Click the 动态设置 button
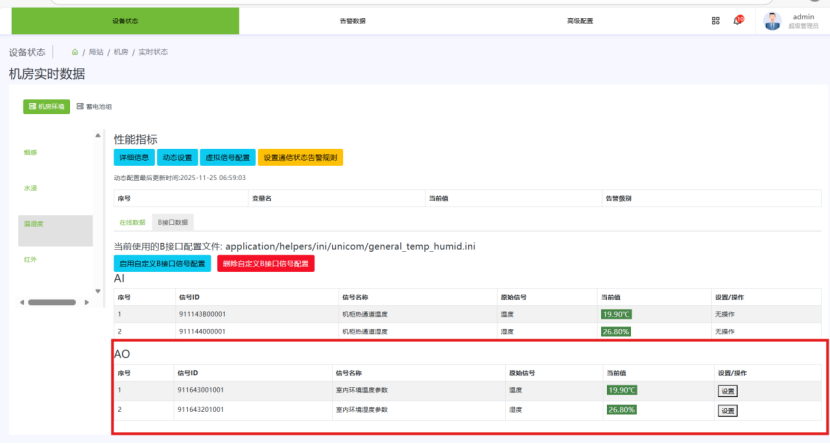This screenshot has width=830, height=444. click(x=177, y=157)
